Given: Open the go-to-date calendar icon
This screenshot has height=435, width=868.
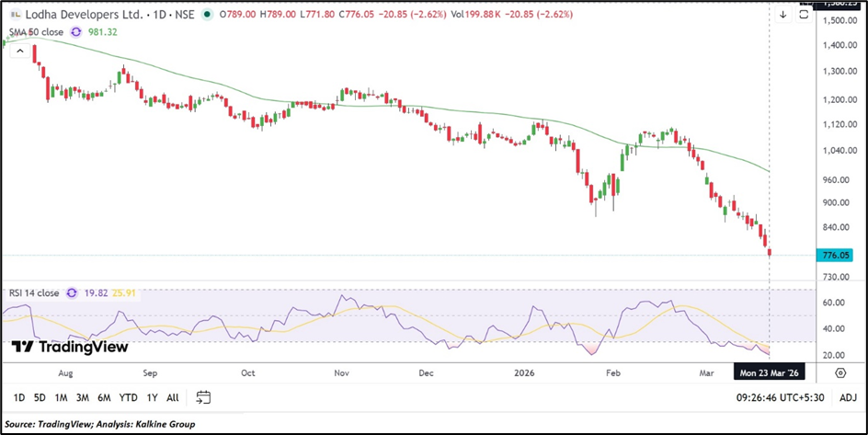Looking at the screenshot, I should [x=203, y=397].
